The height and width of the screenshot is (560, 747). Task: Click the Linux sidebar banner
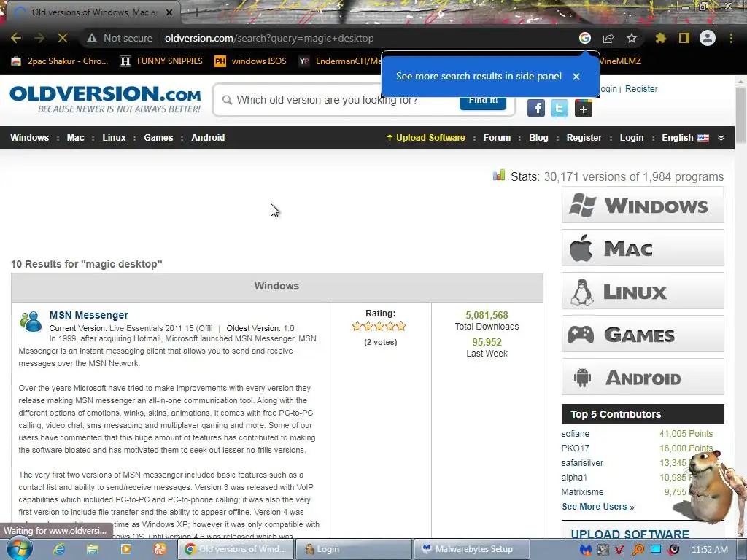[x=643, y=291]
